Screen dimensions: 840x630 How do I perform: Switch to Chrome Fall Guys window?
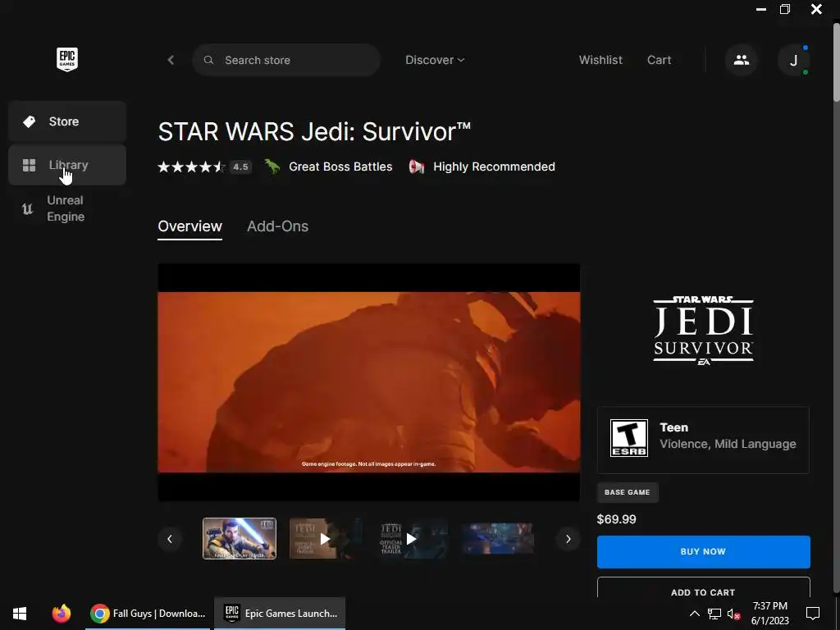point(148,614)
